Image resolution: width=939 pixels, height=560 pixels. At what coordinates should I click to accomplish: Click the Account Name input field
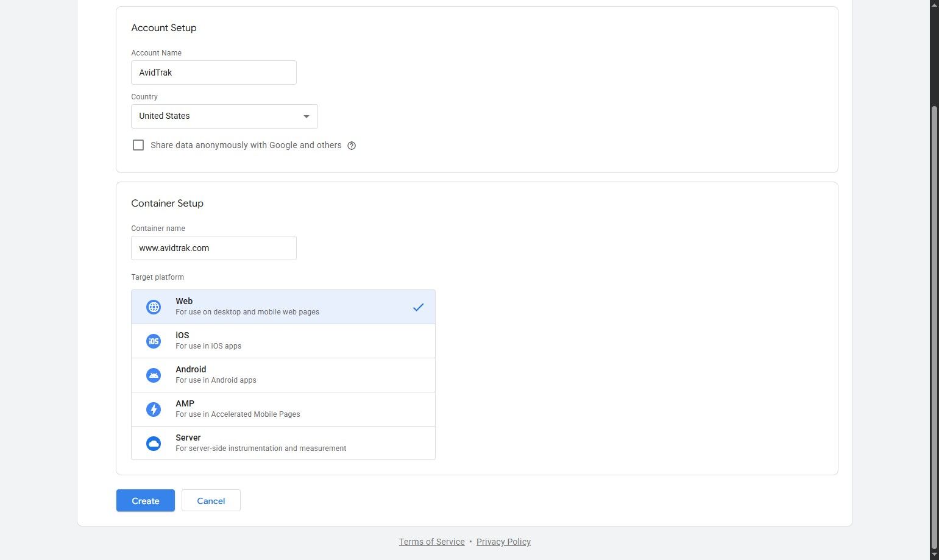pyautogui.click(x=213, y=73)
